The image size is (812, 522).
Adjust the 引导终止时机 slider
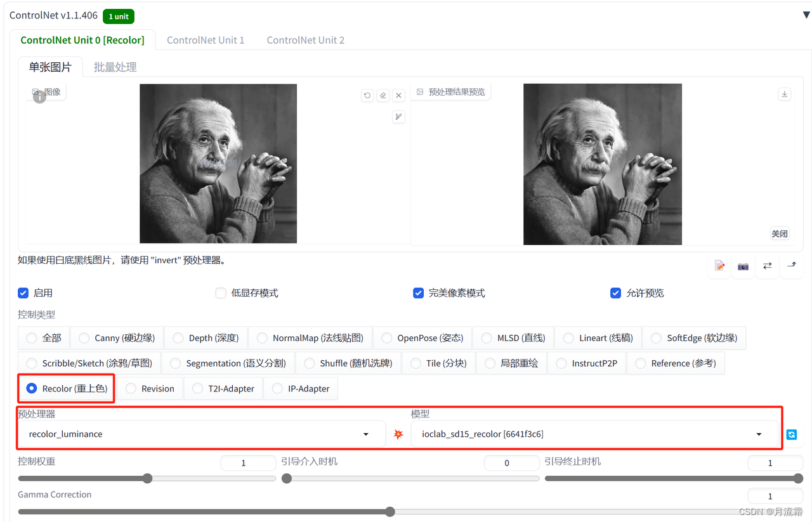tap(674, 478)
